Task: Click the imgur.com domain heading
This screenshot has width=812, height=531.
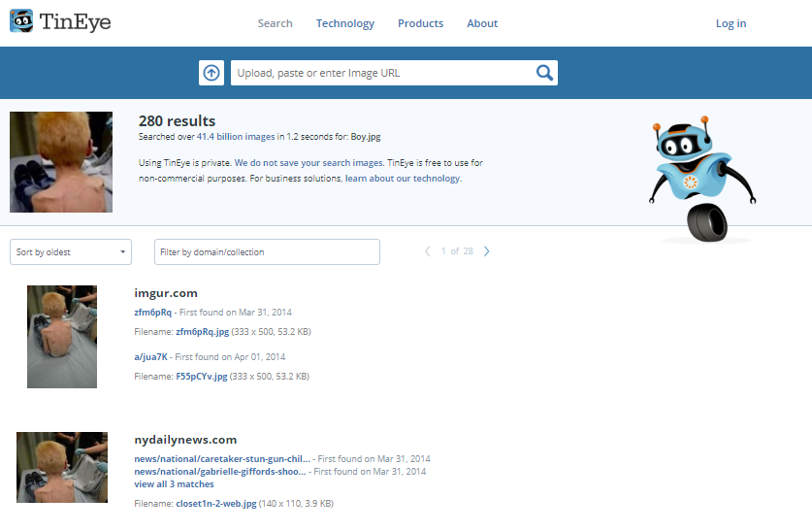Action: click(x=166, y=293)
